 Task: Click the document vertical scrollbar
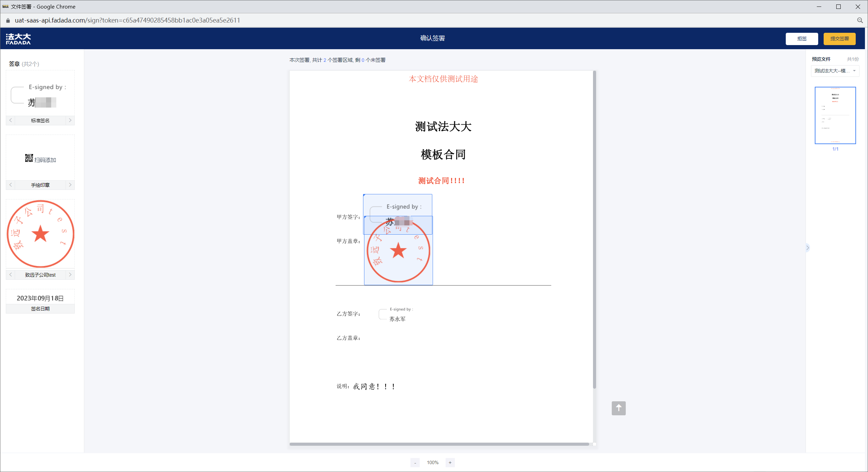pyautogui.click(x=594, y=229)
